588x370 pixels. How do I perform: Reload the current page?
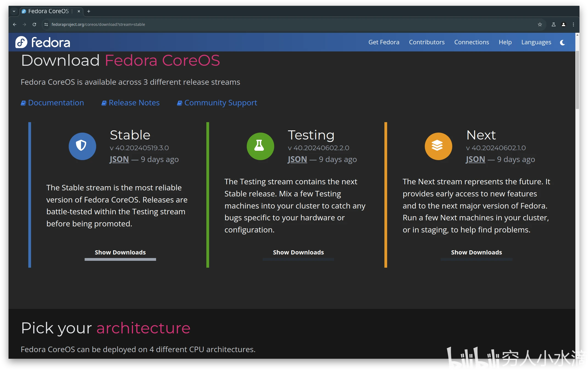point(34,24)
